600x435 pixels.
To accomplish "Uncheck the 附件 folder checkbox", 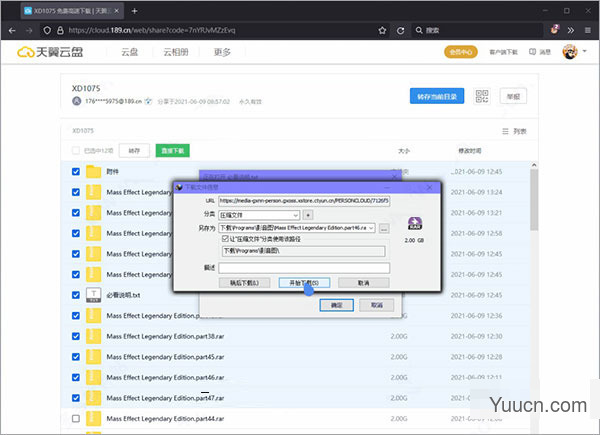I will 76,171.
